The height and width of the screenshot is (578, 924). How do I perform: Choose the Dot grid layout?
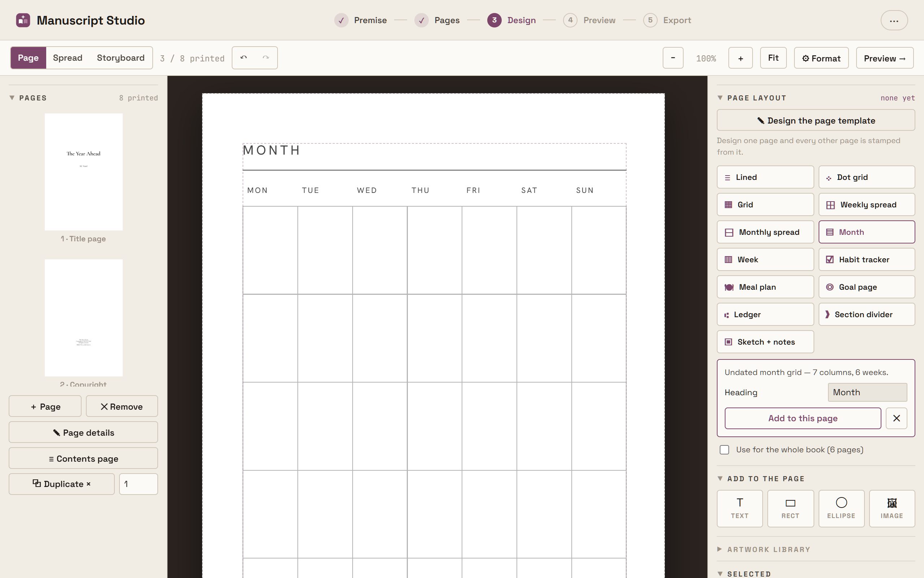point(867,177)
